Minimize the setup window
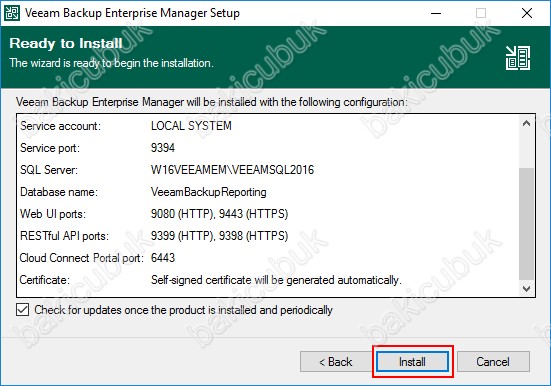 click(436, 13)
